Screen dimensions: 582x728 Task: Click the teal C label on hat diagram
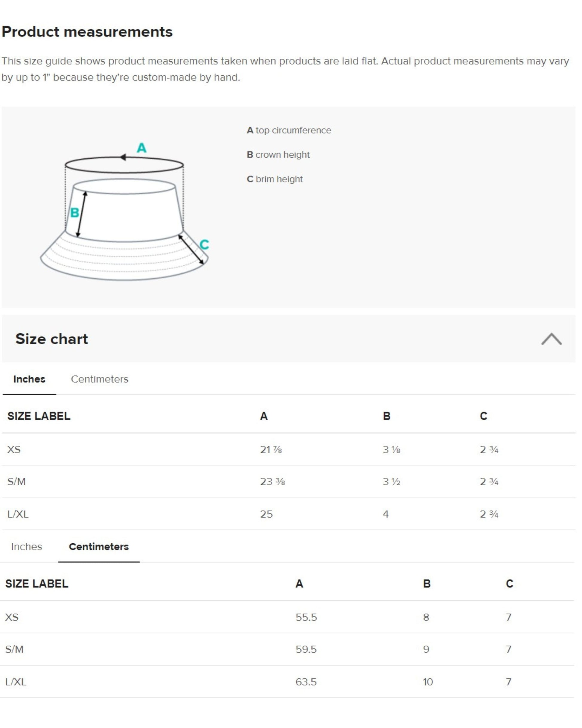204,244
